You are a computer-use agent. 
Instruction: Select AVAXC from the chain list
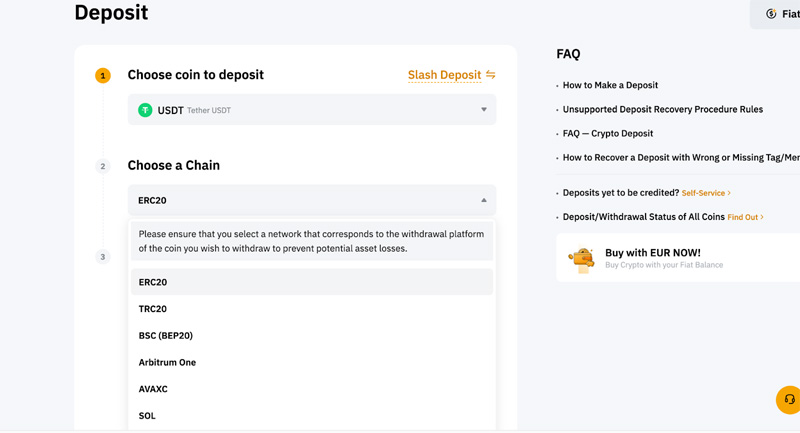(x=312, y=389)
